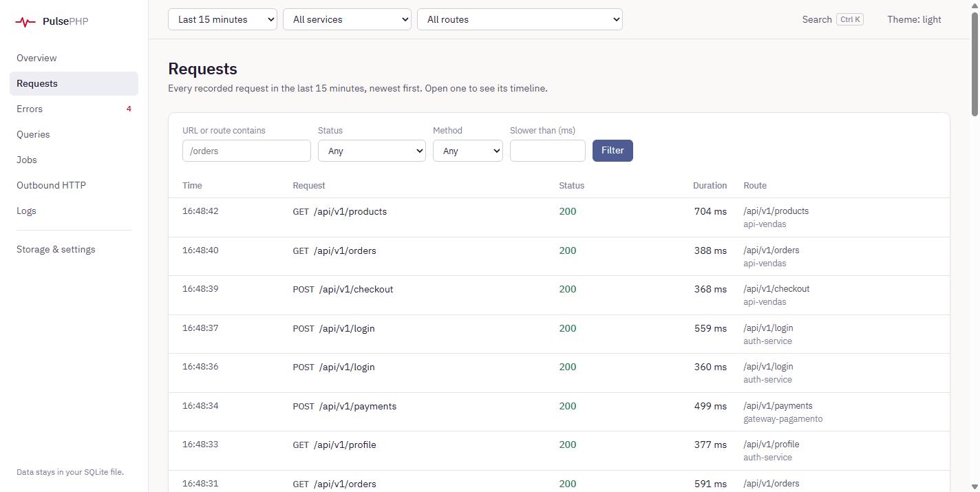Click the /api/v1/products route cell

pyautogui.click(x=776, y=211)
